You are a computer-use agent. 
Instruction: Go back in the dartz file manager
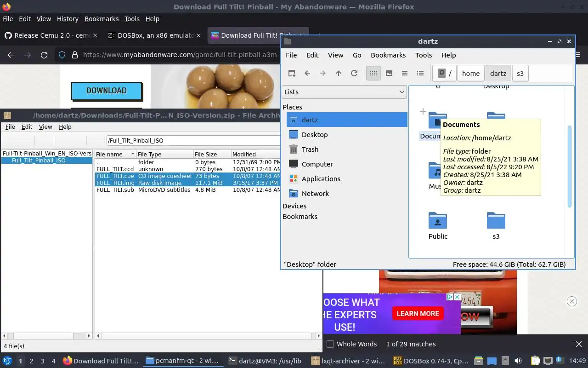(x=307, y=73)
